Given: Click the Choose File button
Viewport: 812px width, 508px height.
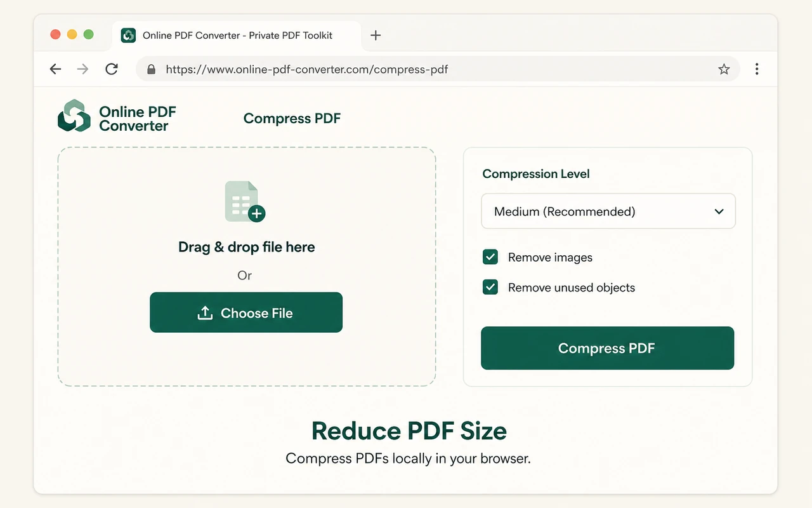Looking at the screenshot, I should [246, 312].
